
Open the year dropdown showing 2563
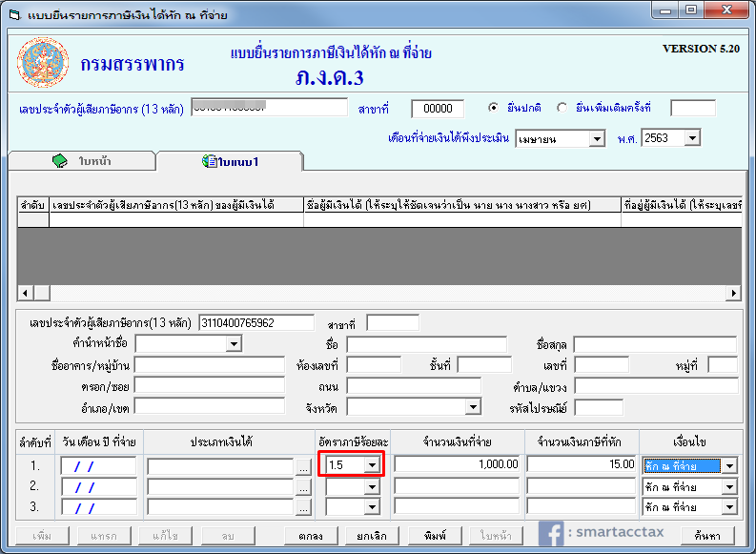pyautogui.click(x=692, y=138)
